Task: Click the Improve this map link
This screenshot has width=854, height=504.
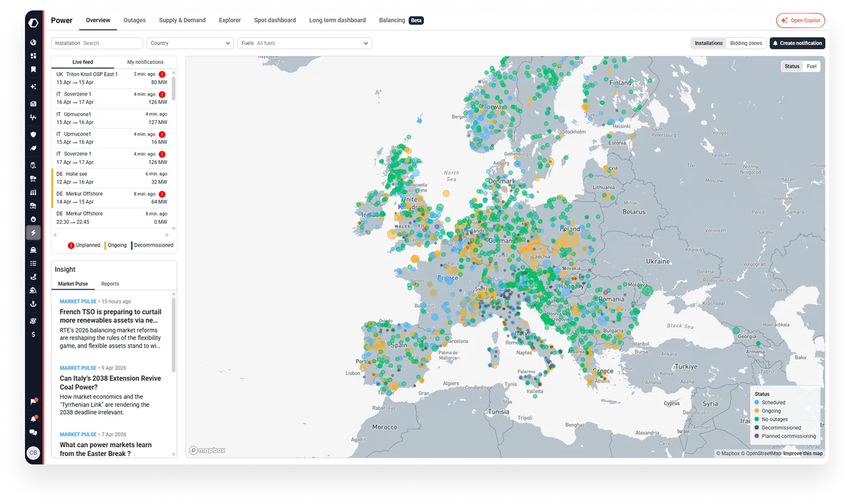Action: click(803, 453)
